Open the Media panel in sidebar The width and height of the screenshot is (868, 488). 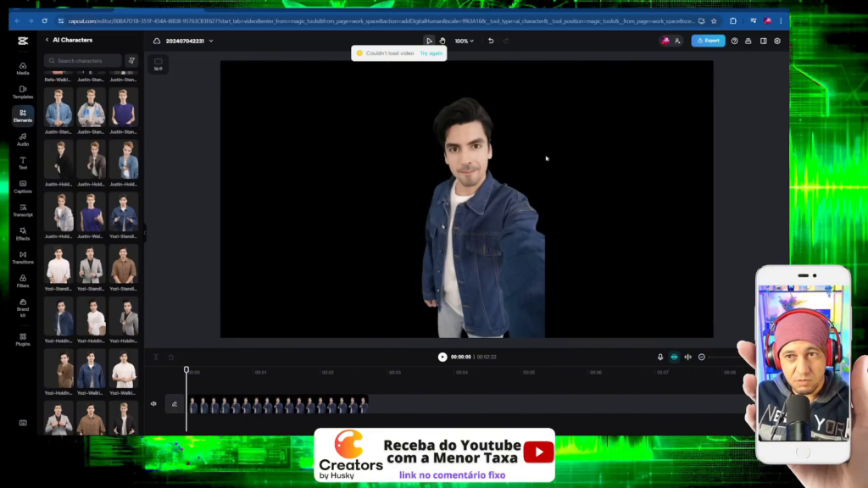tap(23, 68)
